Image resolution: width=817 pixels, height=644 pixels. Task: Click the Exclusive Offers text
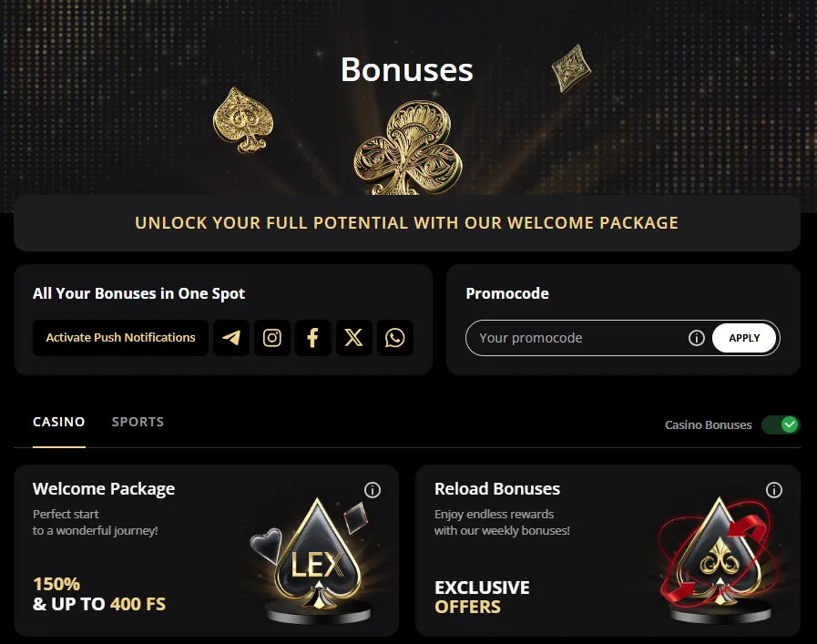pos(482,597)
